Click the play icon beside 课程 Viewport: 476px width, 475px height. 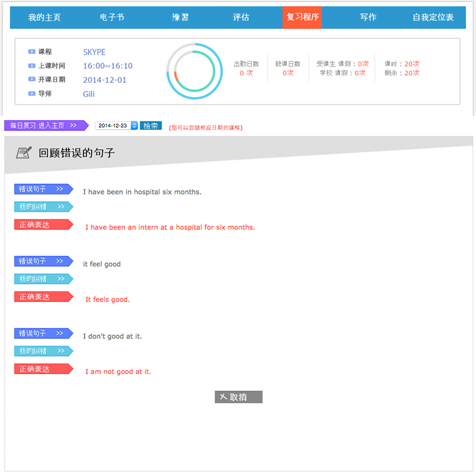(x=31, y=52)
